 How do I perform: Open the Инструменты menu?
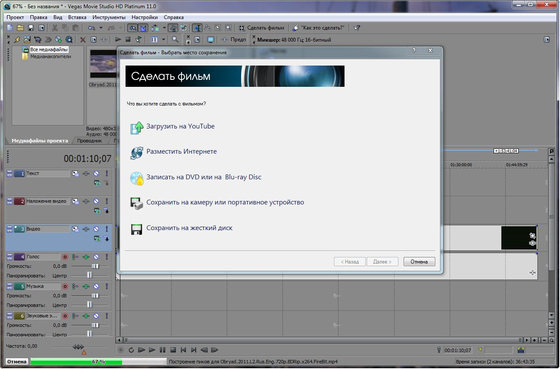[109, 17]
